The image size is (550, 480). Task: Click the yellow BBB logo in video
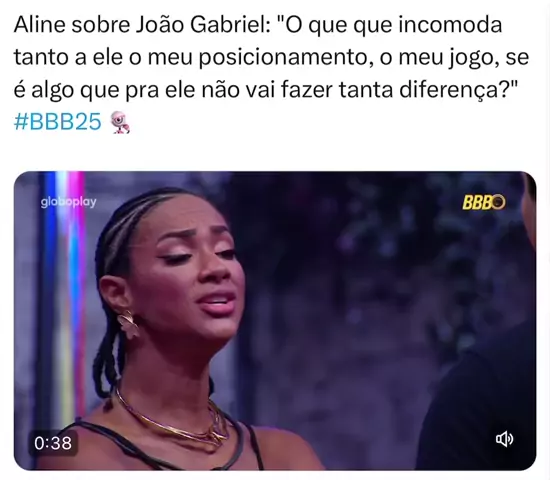pyautogui.click(x=484, y=202)
